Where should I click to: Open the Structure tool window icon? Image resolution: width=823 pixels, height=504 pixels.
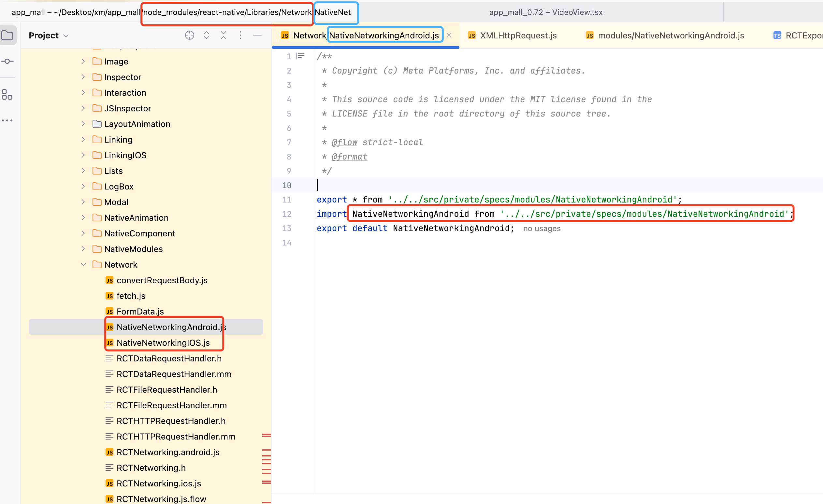tap(7, 94)
